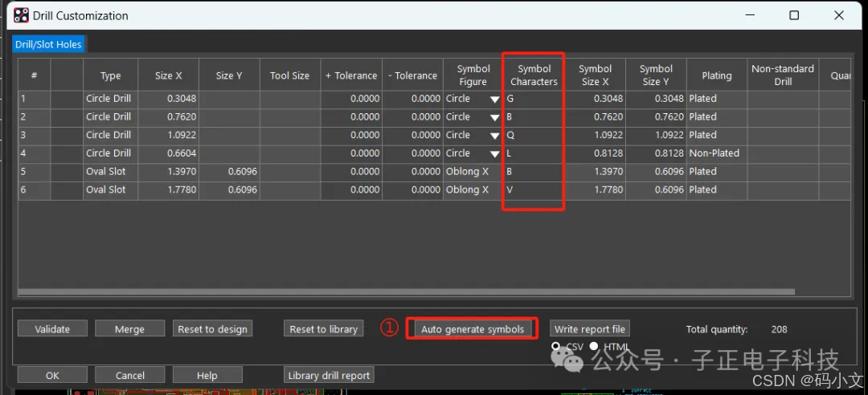Click the Size X column header
The height and width of the screenshot is (395, 868).
168,75
